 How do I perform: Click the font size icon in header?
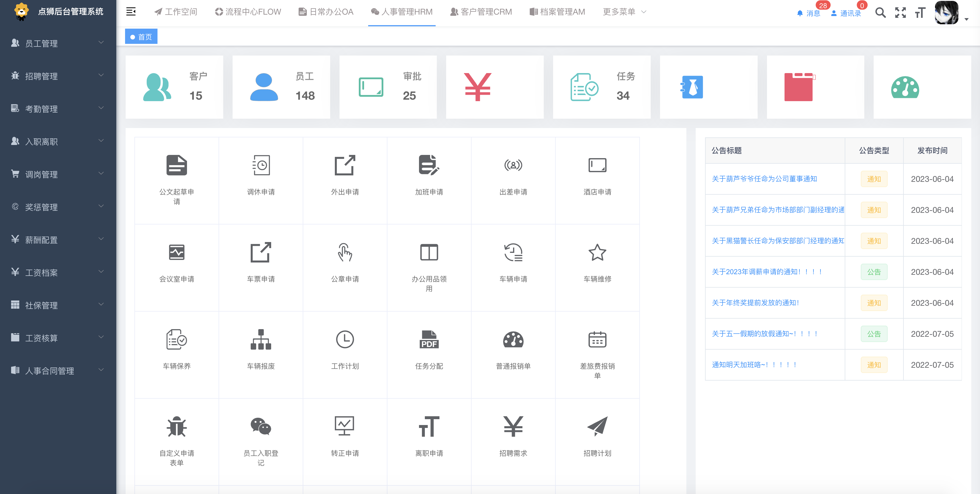[920, 13]
